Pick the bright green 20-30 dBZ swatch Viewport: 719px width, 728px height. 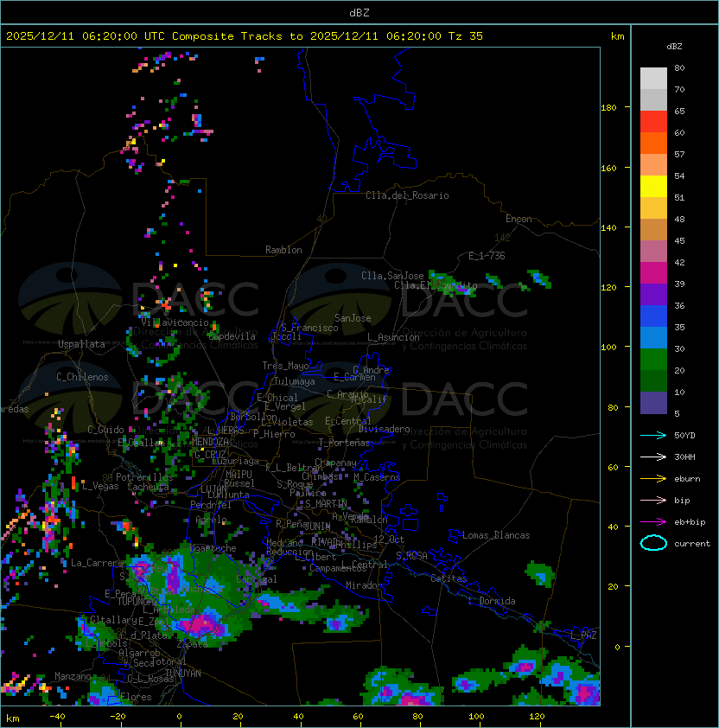(653, 360)
